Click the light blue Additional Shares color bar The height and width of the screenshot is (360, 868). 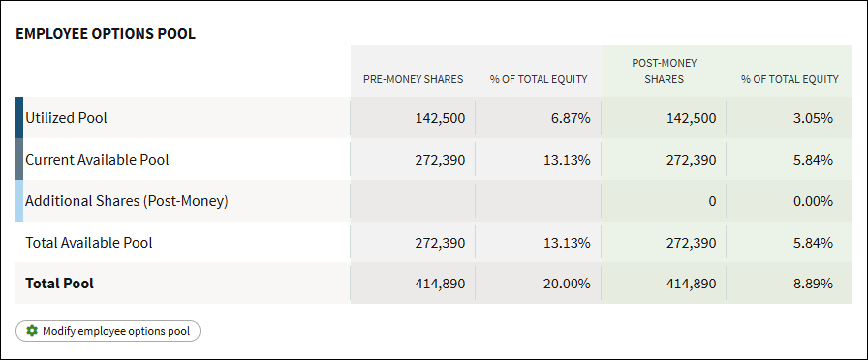pyautogui.click(x=19, y=200)
